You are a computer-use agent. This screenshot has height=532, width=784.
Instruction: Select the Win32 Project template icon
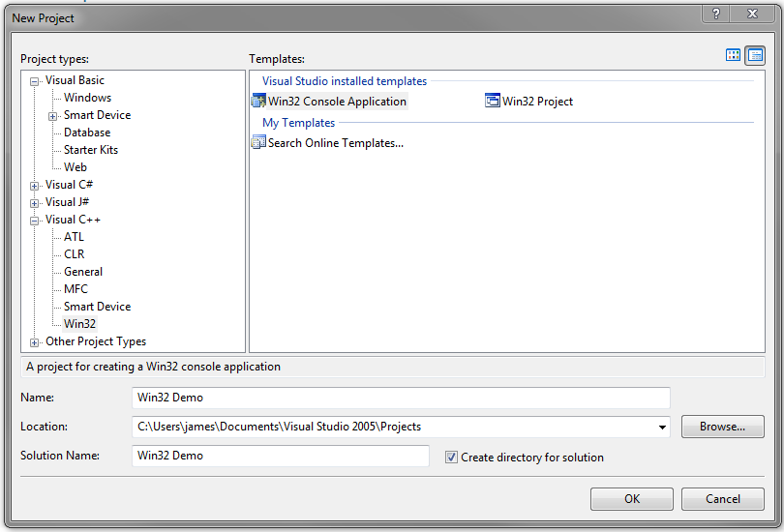pyautogui.click(x=493, y=102)
